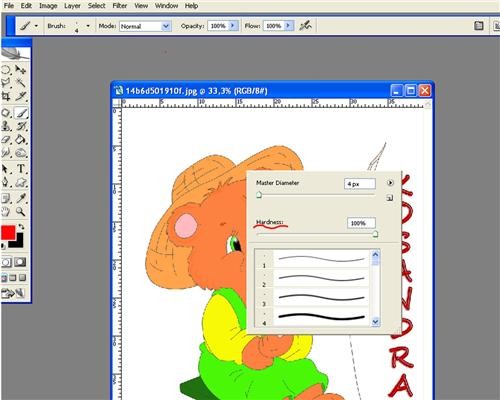Viewport: 500px width, 400px height.
Task: Select the Move tool
Action: pos(21,70)
